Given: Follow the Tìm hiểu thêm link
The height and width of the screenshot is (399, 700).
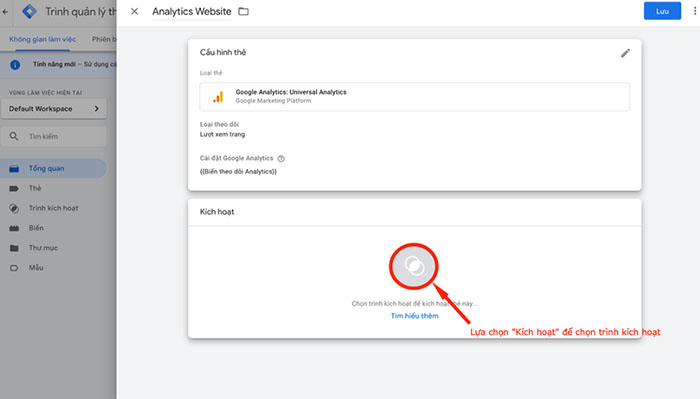Looking at the screenshot, I should click(414, 316).
